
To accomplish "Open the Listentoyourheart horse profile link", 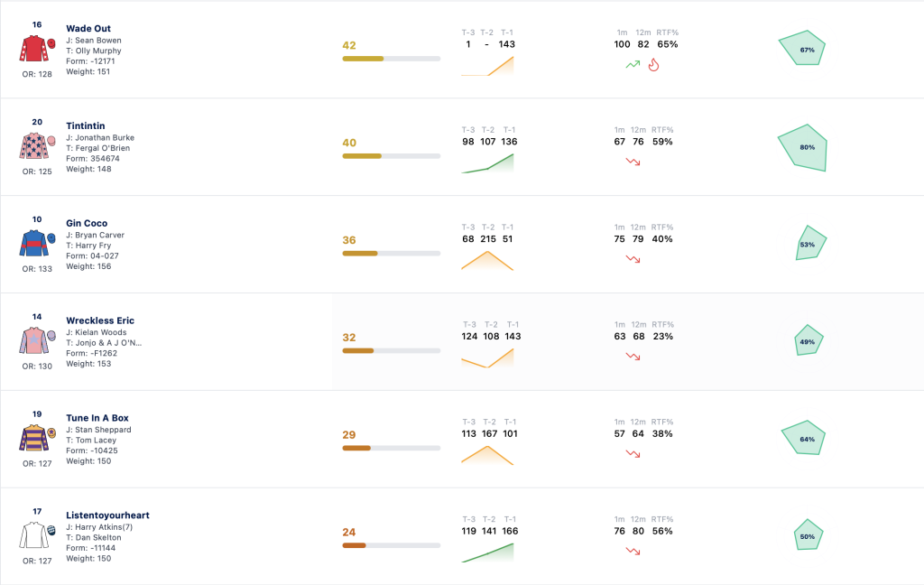I will pyautogui.click(x=108, y=515).
